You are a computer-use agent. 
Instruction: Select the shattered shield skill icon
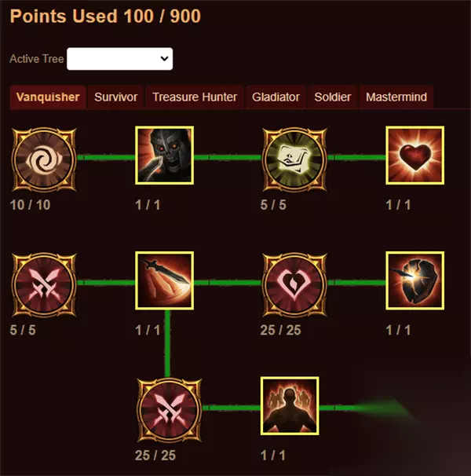[x=414, y=280]
